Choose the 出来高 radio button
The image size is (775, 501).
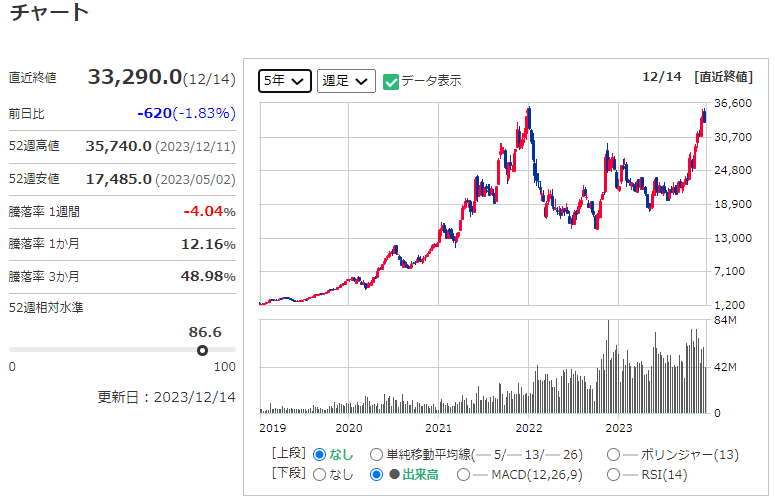376,474
